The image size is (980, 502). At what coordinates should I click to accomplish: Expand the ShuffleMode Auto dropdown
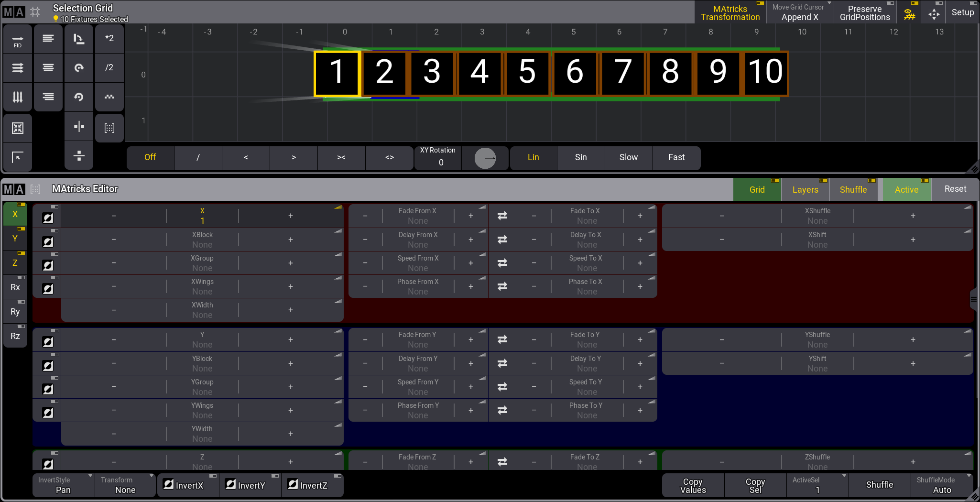[942, 485]
